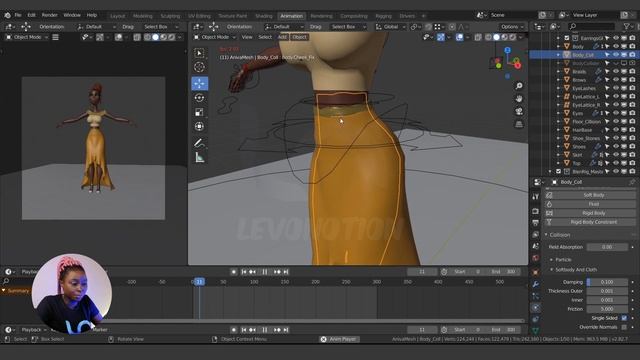Click the Blender logo menu icon
The width and height of the screenshot is (640, 360).
click(7, 15)
